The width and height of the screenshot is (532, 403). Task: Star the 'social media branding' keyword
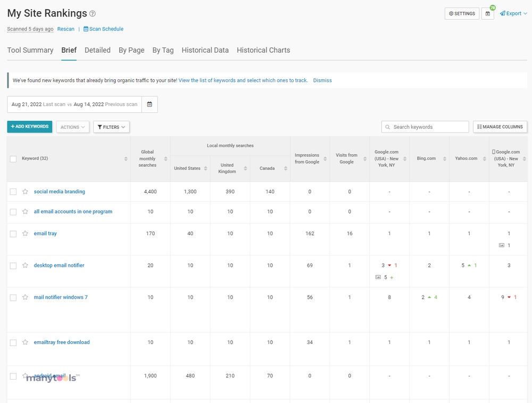pyautogui.click(x=25, y=192)
